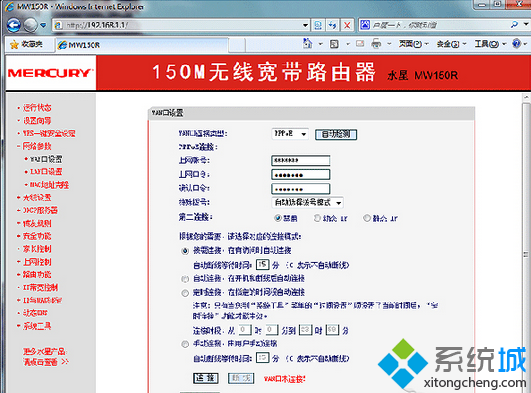Toggle the Compatibility View icon
Viewport: 531px width, 393px height.
coord(318,25)
